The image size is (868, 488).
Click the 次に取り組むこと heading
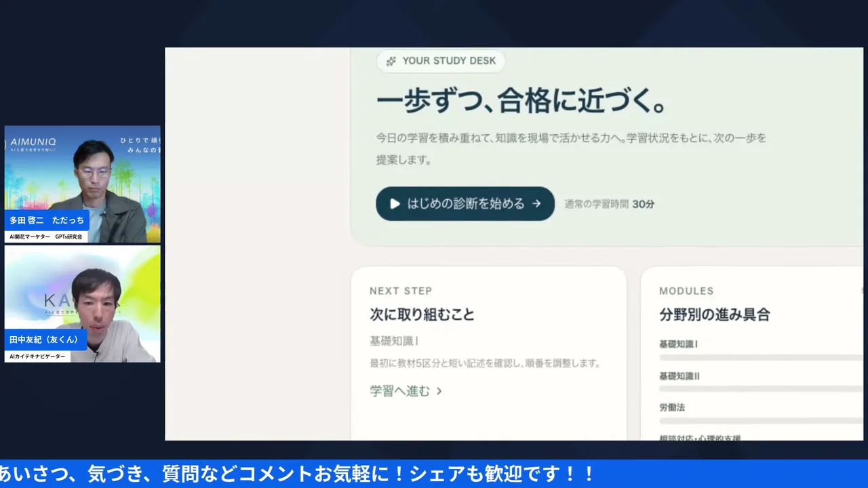(422, 314)
